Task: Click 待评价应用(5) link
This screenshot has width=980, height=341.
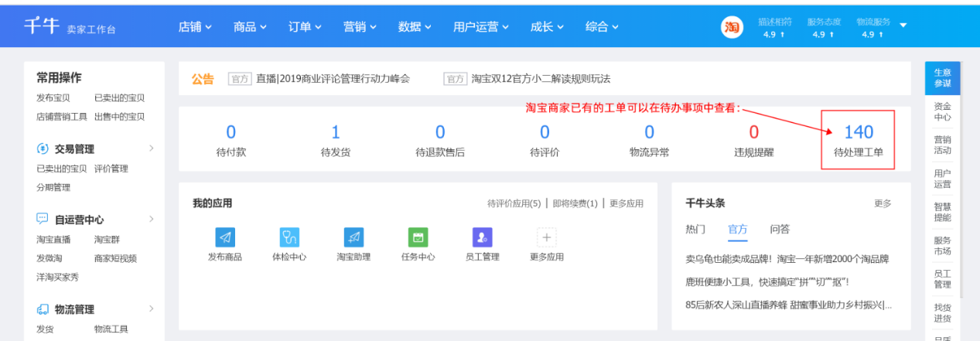Action: tap(514, 203)
